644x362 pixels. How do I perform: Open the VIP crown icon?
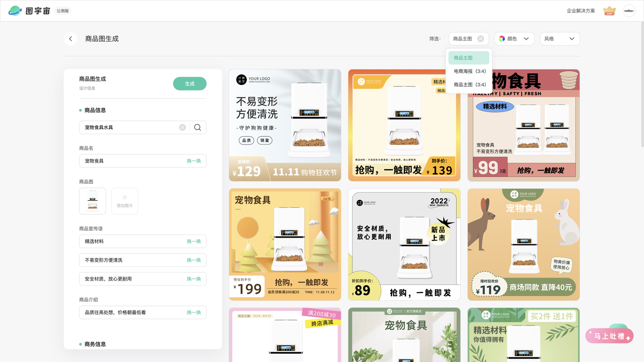click(609, 11)
